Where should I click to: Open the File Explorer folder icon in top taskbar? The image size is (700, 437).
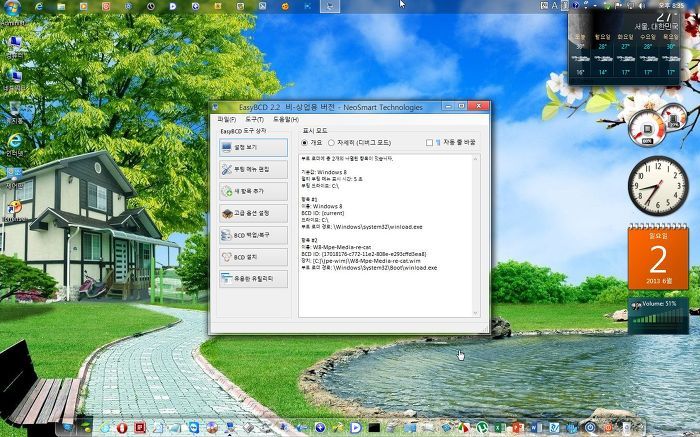tap(61, 6)
